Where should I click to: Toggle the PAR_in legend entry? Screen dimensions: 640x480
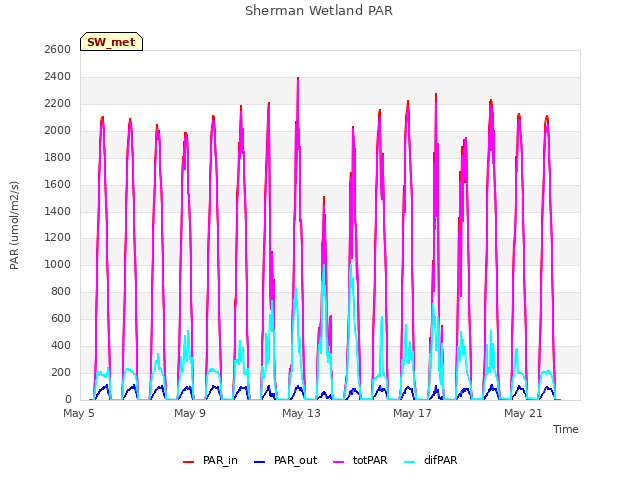[210, 460]
